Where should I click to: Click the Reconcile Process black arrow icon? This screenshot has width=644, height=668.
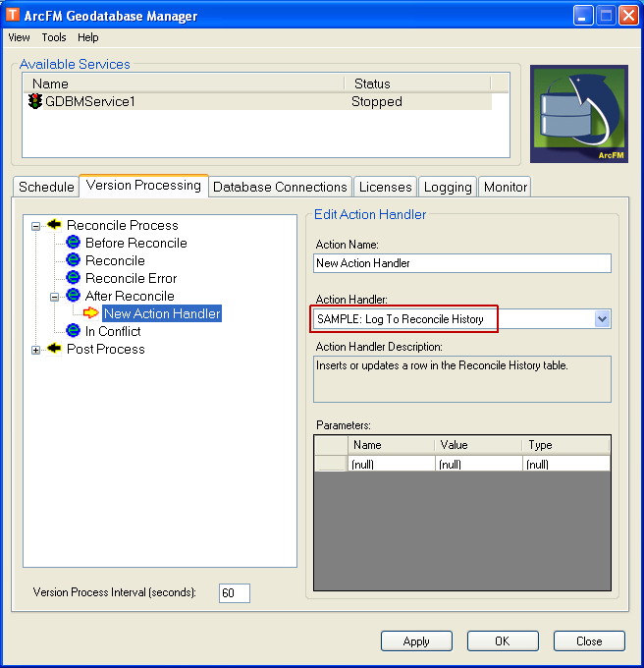click(54, 225)
